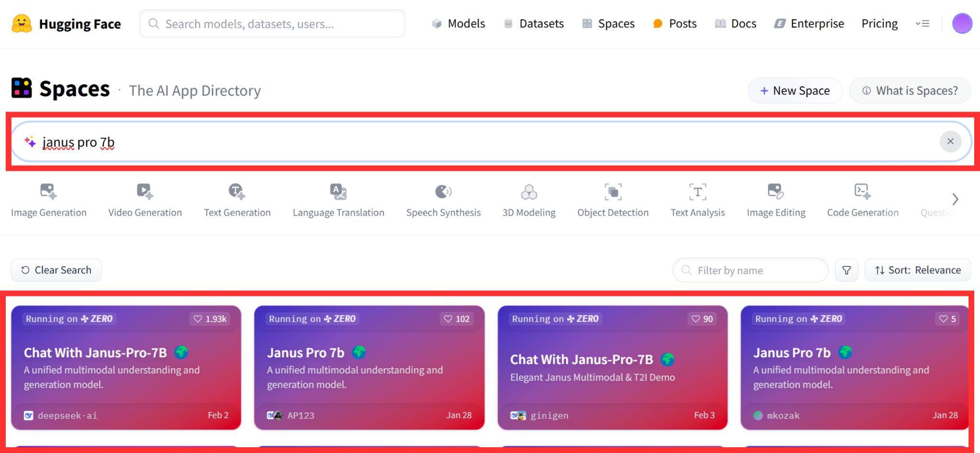Viewport: 980px width, 453px height.
Task: Expand the more navigation options menu
Action: pos(922,23)
